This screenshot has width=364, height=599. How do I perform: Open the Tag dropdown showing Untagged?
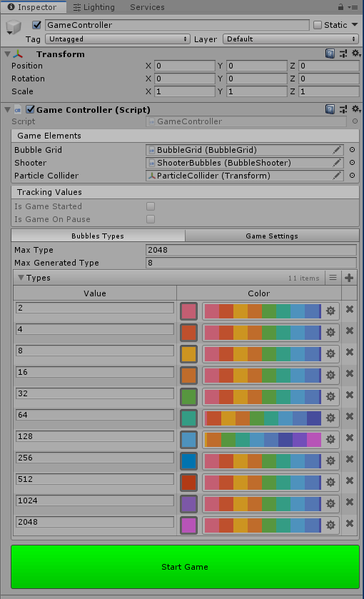118,39
